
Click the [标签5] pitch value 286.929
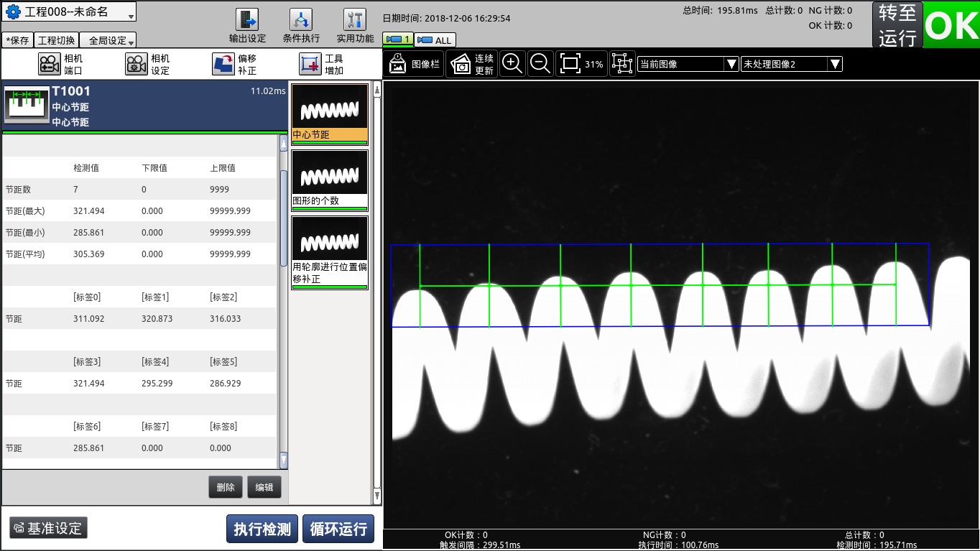click(226, 384)
